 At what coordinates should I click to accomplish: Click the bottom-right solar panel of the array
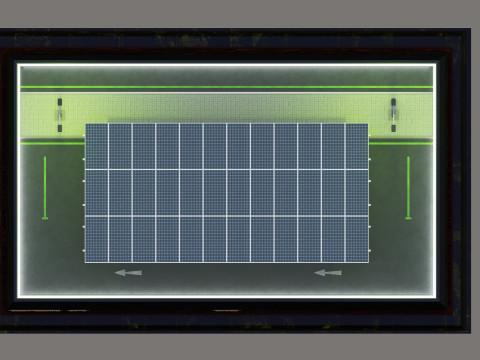(357, 239)
